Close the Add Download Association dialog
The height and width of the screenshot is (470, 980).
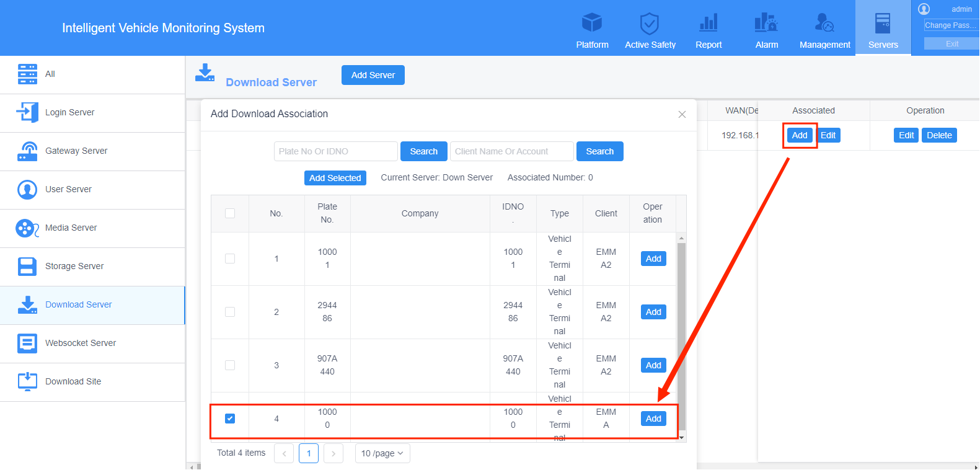tap(682, 114)
